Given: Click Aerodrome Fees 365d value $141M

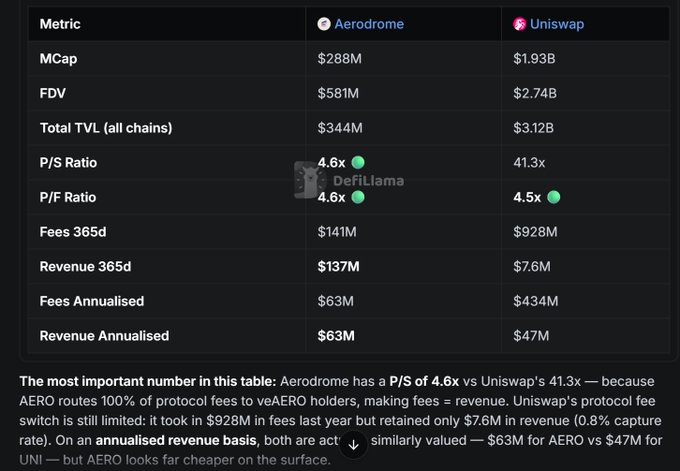Looking at the screenshot, I should point(337,232).
